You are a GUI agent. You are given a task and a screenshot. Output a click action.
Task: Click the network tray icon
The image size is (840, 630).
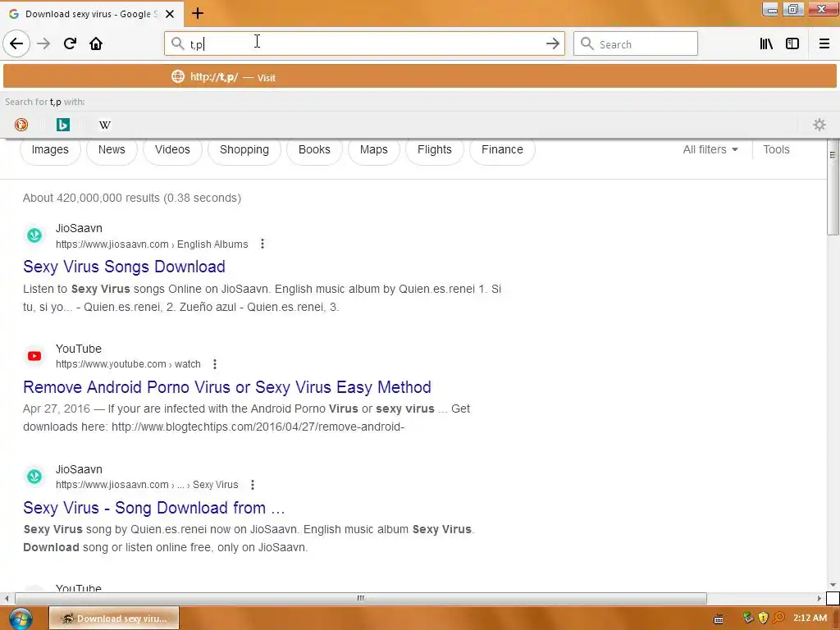pyautogui.click(x=748, y=618)
